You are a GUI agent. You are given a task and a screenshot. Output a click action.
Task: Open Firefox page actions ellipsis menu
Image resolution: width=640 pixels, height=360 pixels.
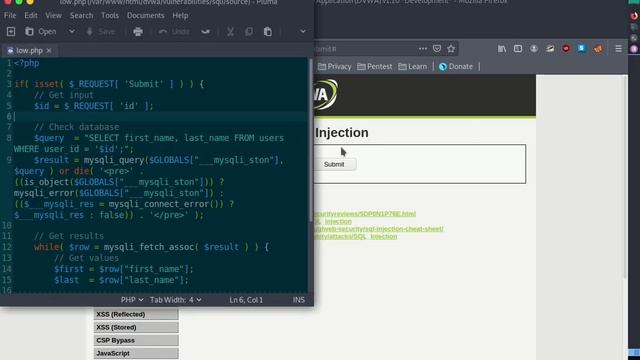click(423, 49)
